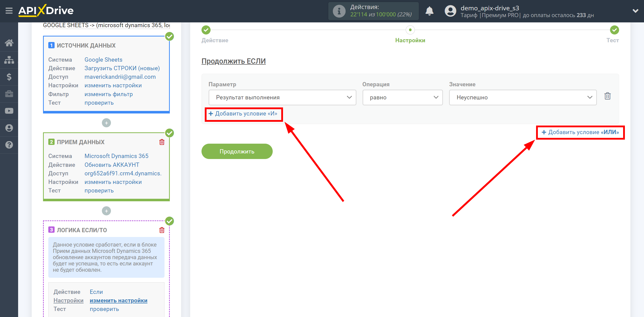The height and width of the screenshot is (317, 644).
Task: Click the ИСТОЧНИК ДАННЫХ block header
Action: click(86, 46)
